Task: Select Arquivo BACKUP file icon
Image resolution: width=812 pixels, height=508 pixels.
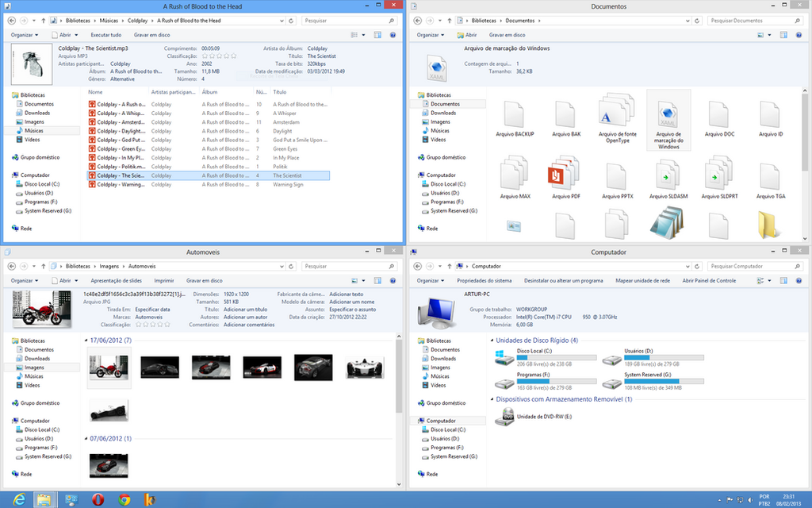Action: (515, 118)
